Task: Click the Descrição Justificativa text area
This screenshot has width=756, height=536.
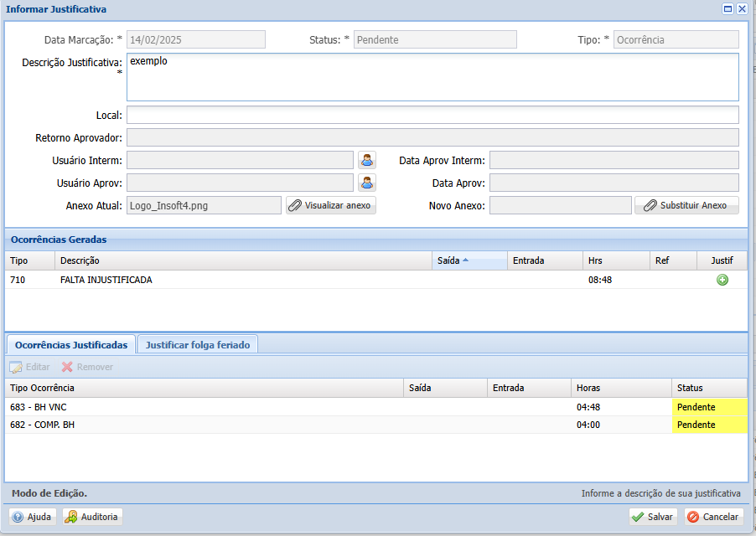Action: [x=432, y=77]
